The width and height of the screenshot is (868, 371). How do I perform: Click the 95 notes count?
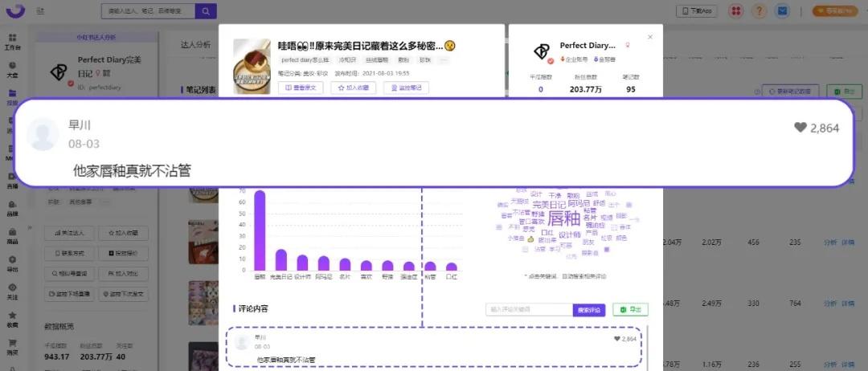631,90
